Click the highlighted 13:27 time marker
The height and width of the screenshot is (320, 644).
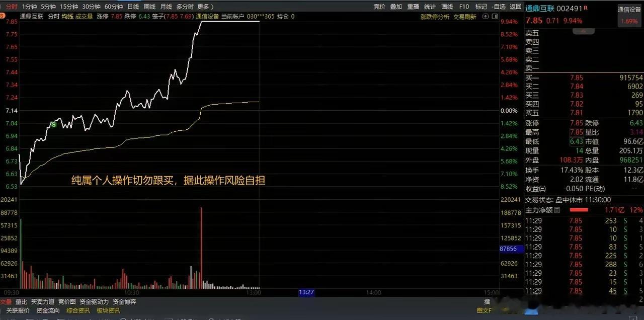click(306, 292)
